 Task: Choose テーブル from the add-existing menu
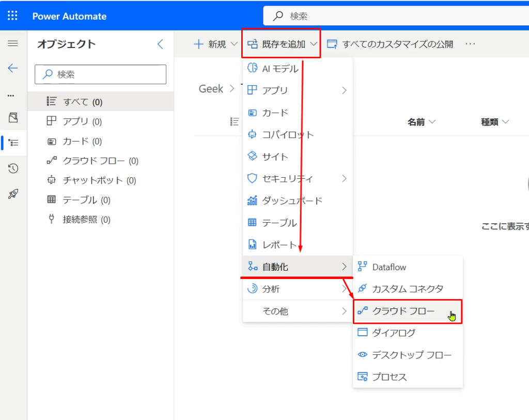[x=298, y=223]
